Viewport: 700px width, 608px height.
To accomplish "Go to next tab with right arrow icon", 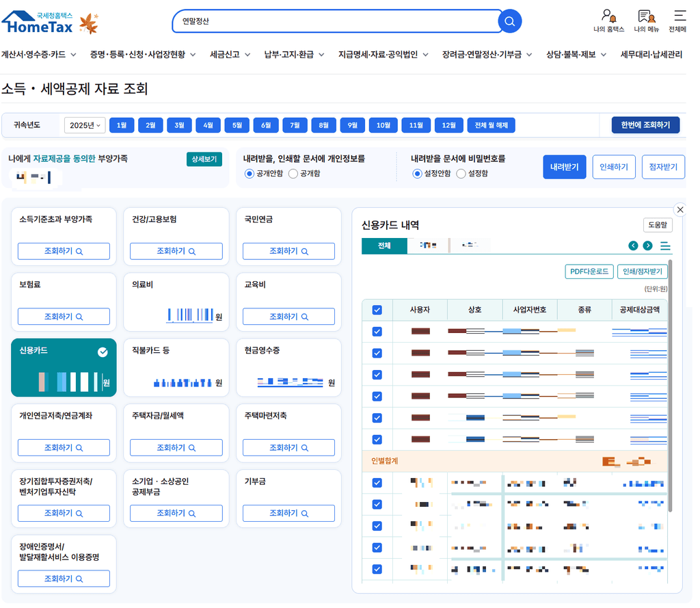I will click(647, 246).
